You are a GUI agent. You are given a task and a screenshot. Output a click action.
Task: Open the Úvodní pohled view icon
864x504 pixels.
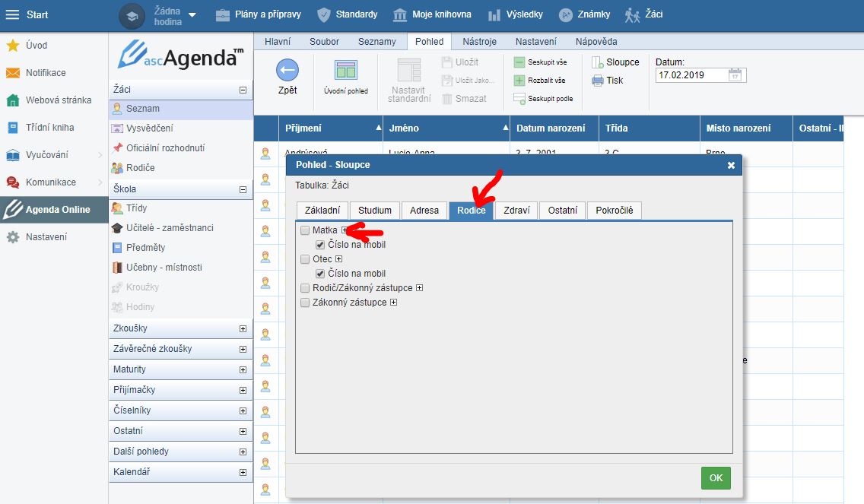(x=346, y=71)
